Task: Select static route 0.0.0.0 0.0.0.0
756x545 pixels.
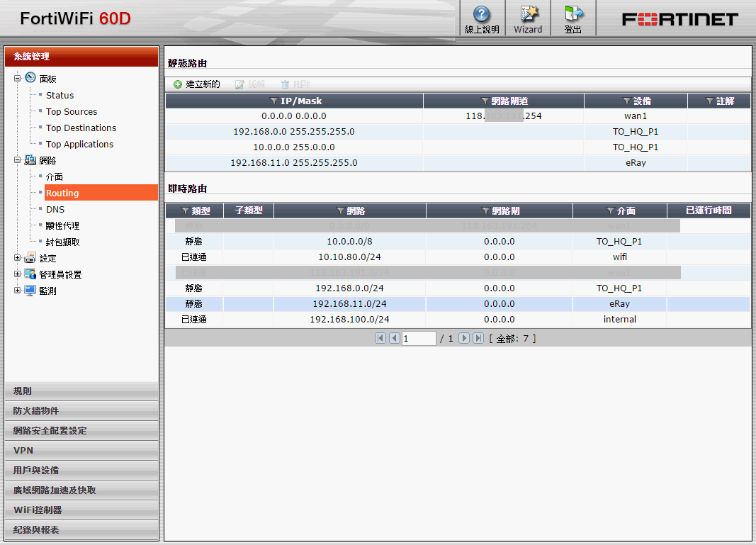Action: pos(458,116)
